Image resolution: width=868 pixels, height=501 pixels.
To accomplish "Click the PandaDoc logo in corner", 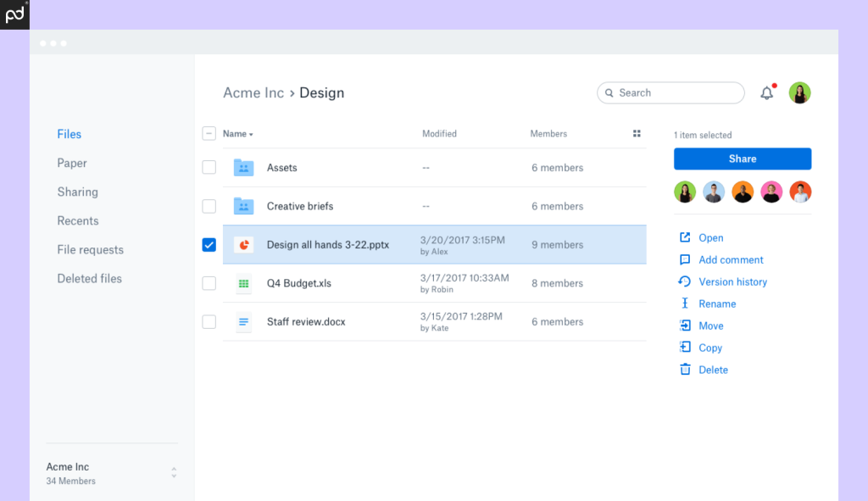I will (14, 14).
